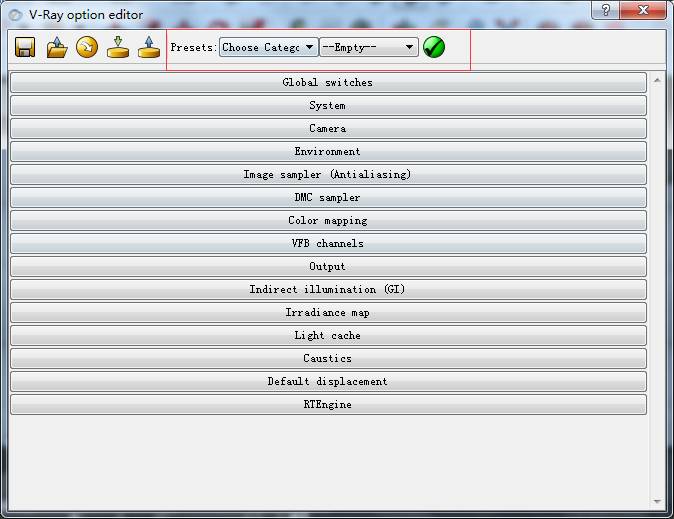Open the Irradiance map section
This screenshot has width=674, height=519.
[328, 313]
